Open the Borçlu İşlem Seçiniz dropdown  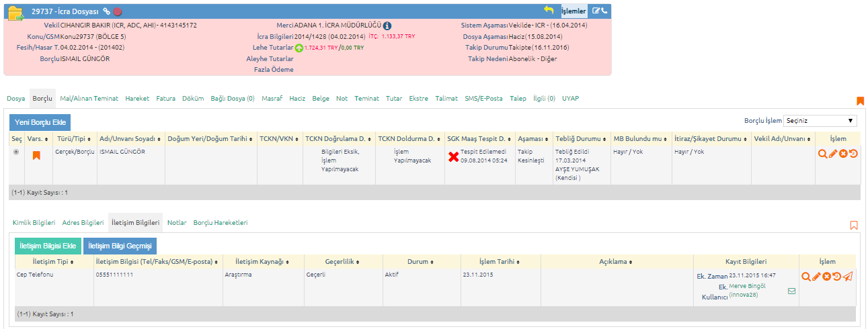click(x=820, y=121)
